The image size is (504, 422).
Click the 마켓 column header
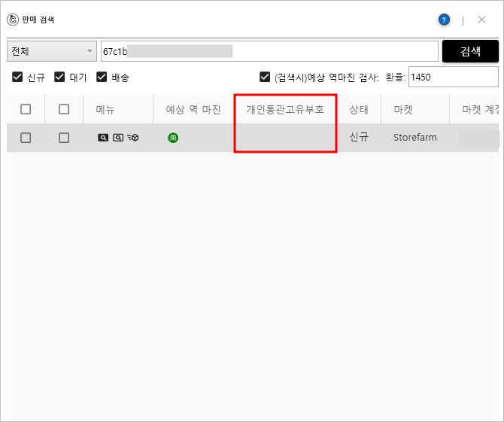coord(415,109)
